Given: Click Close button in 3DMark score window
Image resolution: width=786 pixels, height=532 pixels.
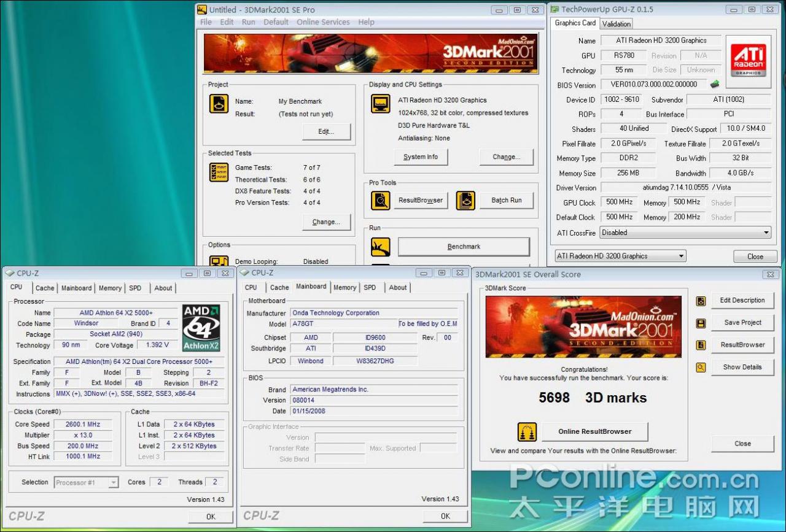Looking at the screenshot, I should click(x=742, y=444).
